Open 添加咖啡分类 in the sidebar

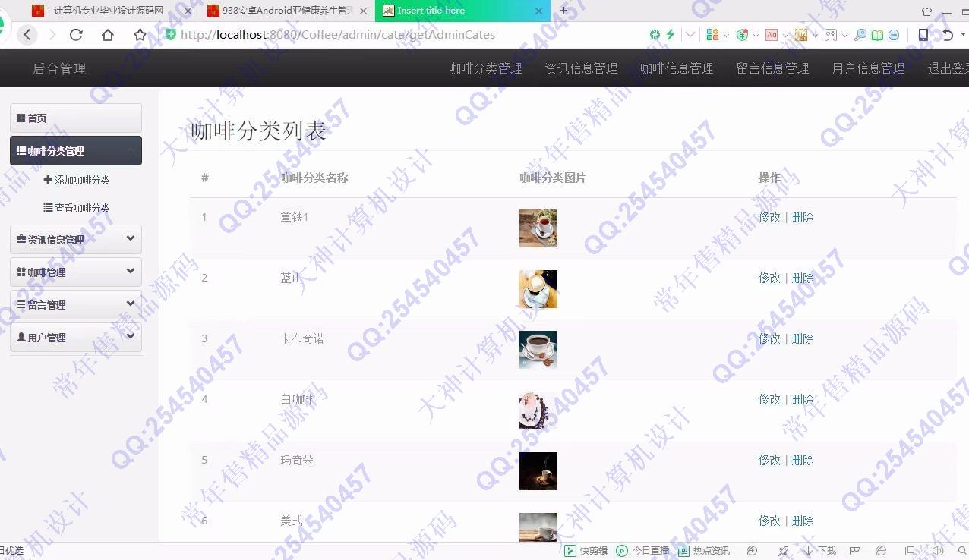77,180
